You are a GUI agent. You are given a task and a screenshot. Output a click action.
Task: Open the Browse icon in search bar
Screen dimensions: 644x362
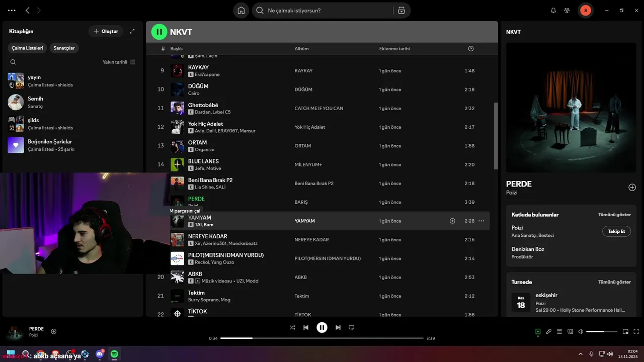point(401,10)
